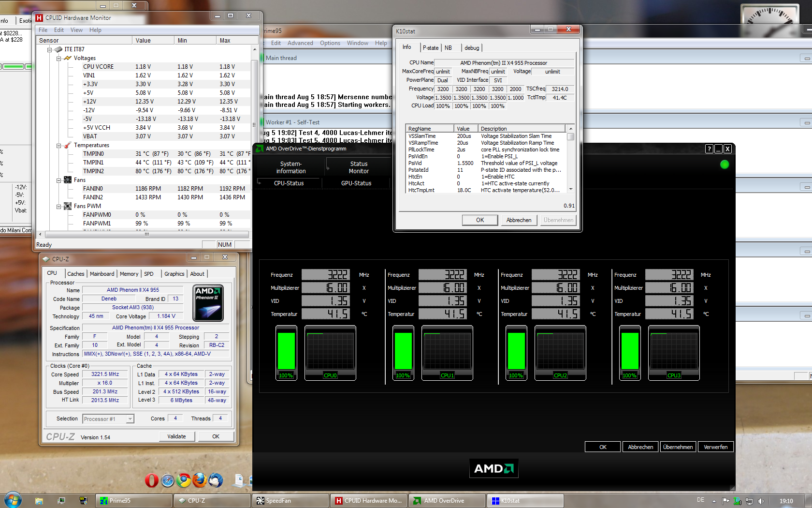Click the Validate button in CPU-Z
This screenshot has width=812, height=508.
pos(176,436)
